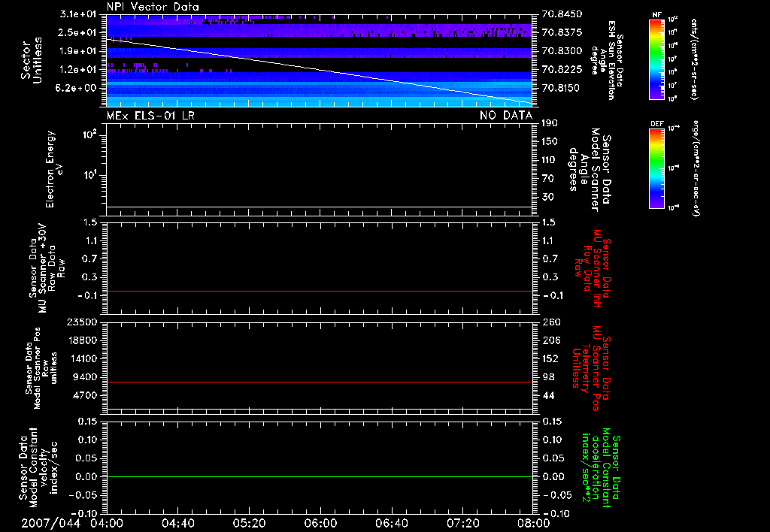Click the 'NF' label above the color bar
The width and height of the screenshot is (770, 532).
656,15
